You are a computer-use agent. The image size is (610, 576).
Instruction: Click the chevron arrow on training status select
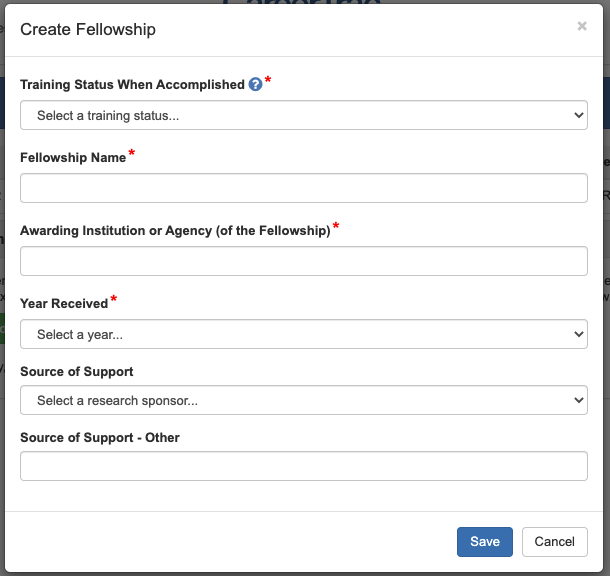(x=578, y=115)
